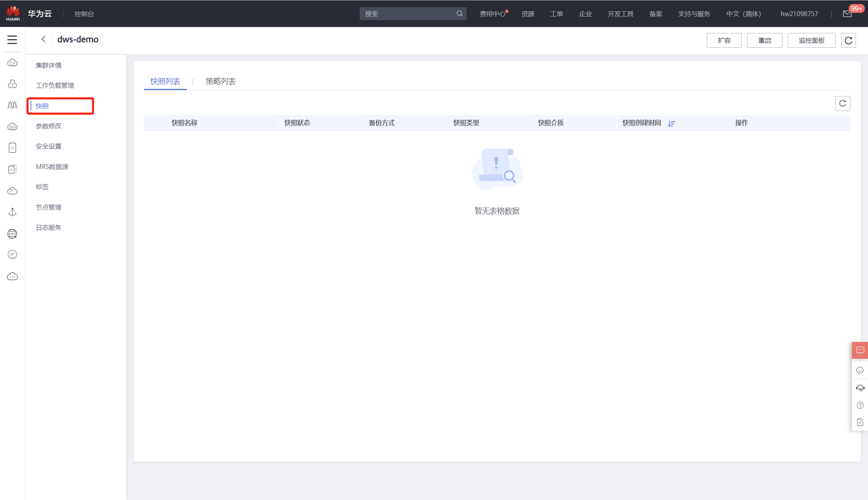Click the 重启 button

click(764, 41)
